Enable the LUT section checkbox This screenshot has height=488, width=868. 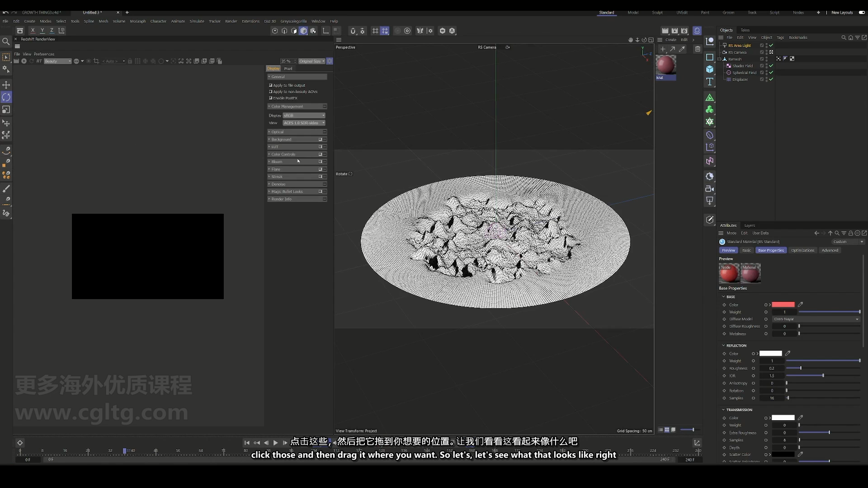point(320,147)
